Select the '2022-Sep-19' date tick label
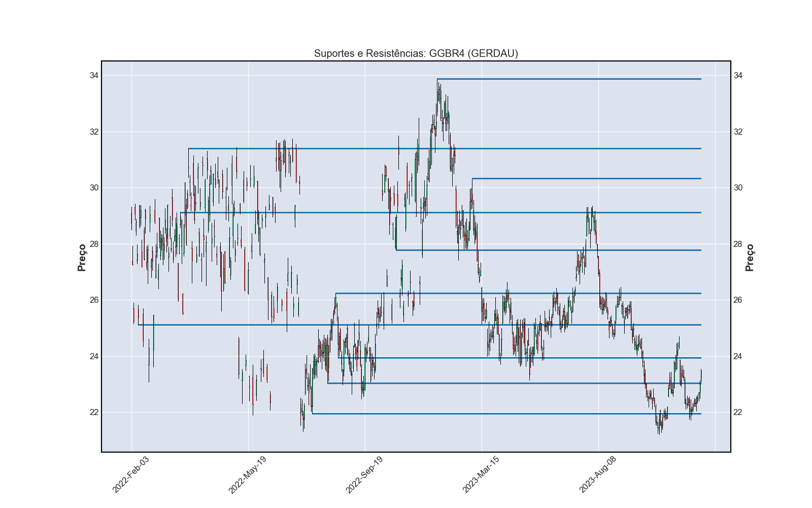812x508 pixels. (x=364, y=474)
